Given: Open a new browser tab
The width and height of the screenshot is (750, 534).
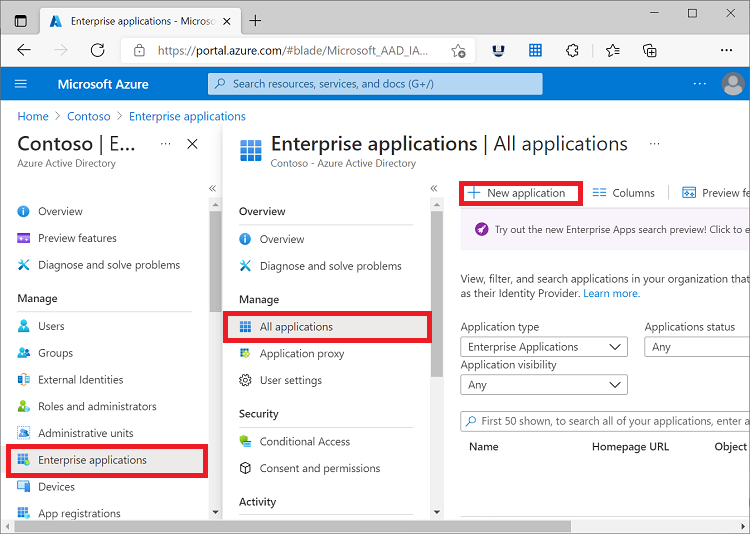Looking at the screenshot, I should pyautogui.click(x=255, y=21).
